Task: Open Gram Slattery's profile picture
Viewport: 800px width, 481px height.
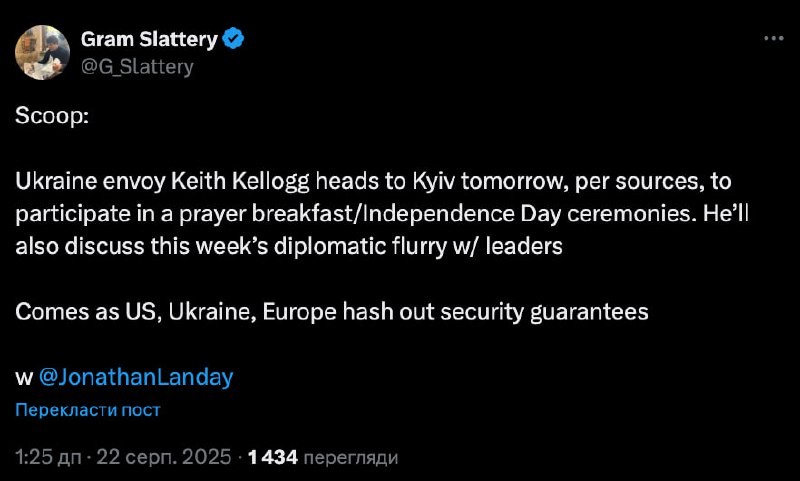Action: click(43, 52)
